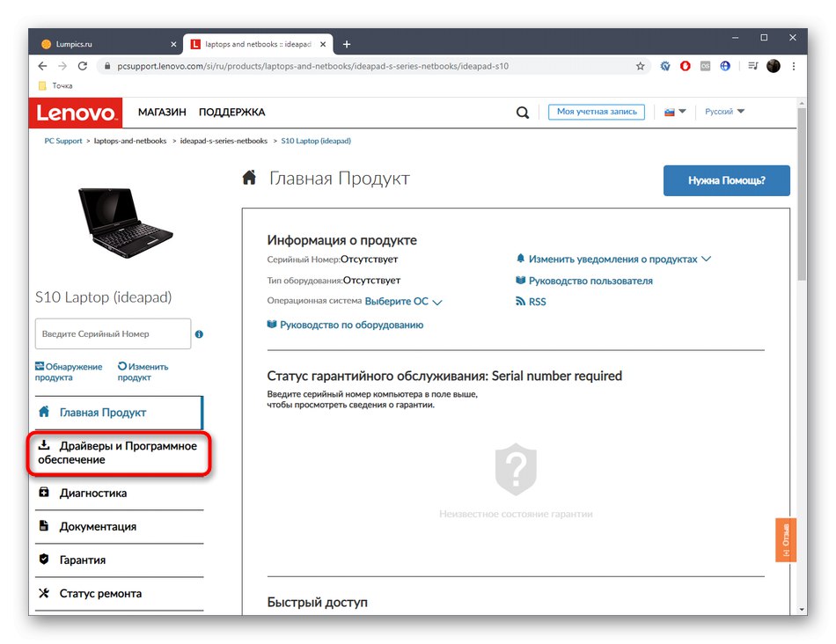Viewport: 836px width, 644px height.
Task: Click the Моя учетная запись button
Action: click(x=596, y=112)
